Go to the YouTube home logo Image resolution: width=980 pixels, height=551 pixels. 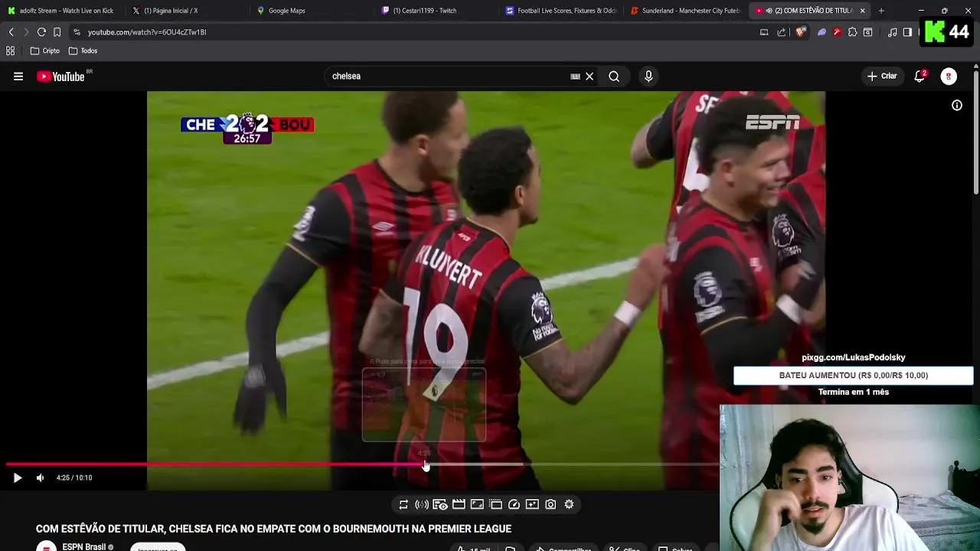point(60,77)
